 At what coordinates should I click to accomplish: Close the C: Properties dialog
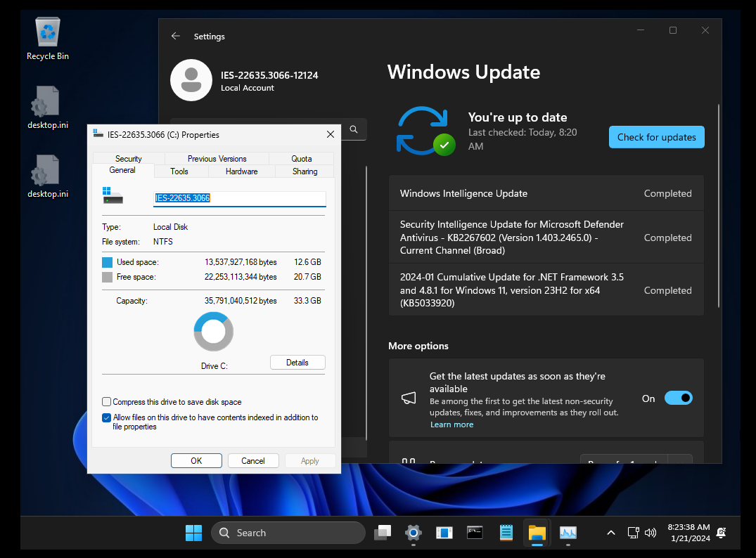tap(331, 134)
